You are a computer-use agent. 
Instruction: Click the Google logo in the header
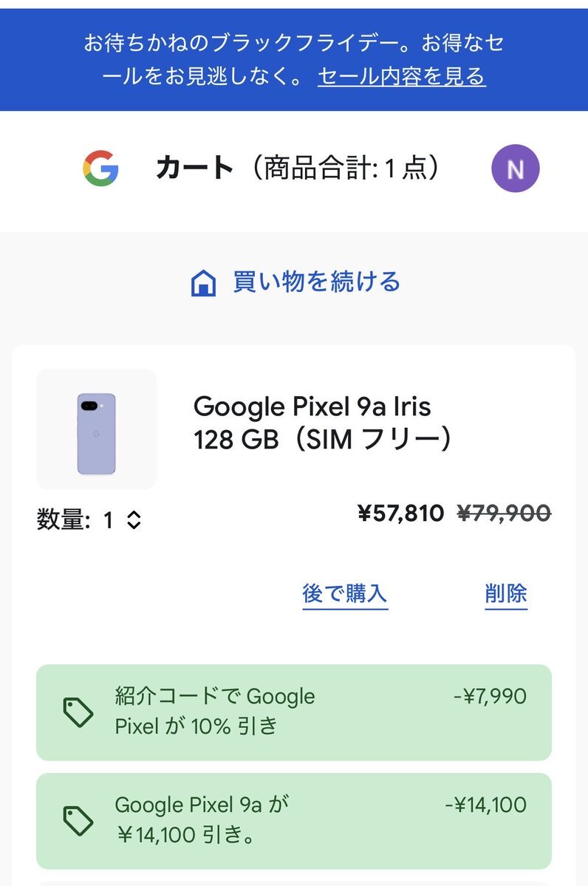(x=100, y=168)
